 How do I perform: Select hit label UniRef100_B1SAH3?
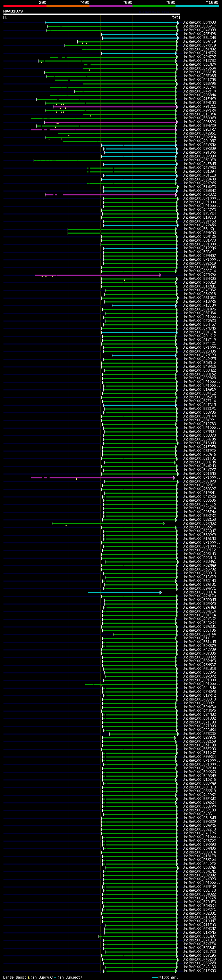199,443
